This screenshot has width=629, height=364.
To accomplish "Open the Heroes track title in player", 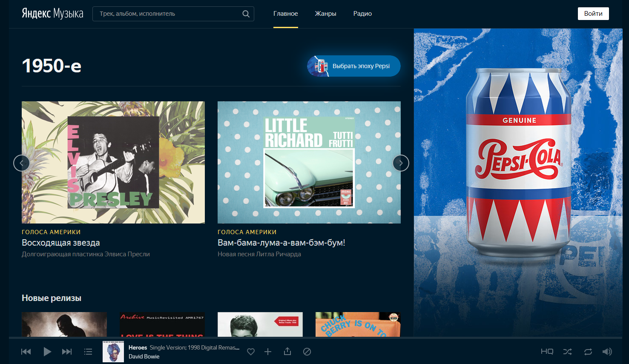I will [138, 347].
